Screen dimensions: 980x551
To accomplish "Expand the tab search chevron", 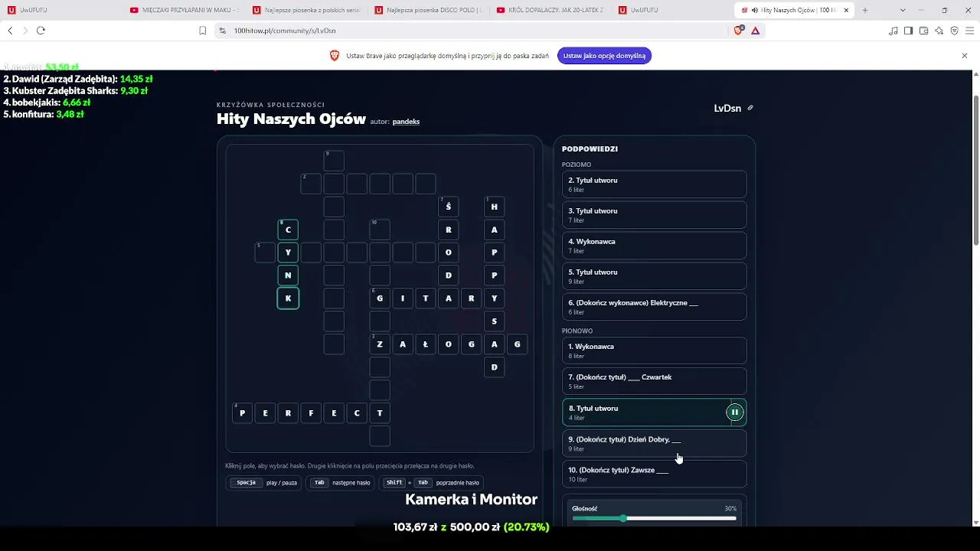I will pos(903,10).
